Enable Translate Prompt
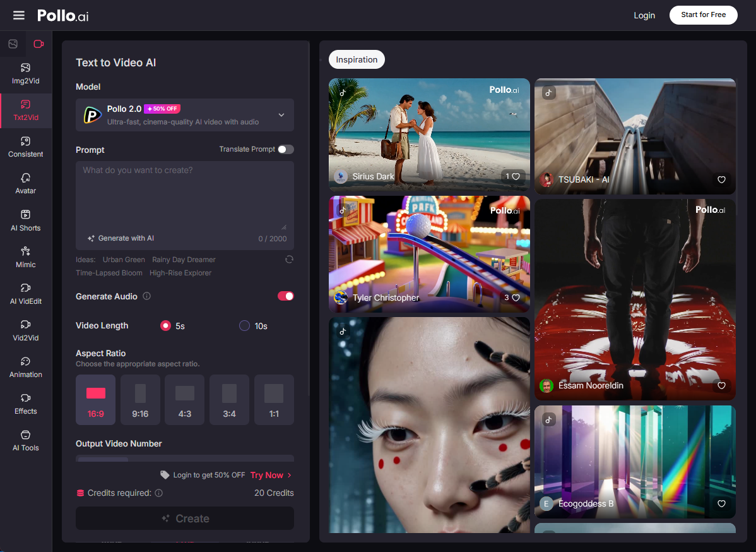756x552 pixels. pyautogui.click(x=285, y=149)
